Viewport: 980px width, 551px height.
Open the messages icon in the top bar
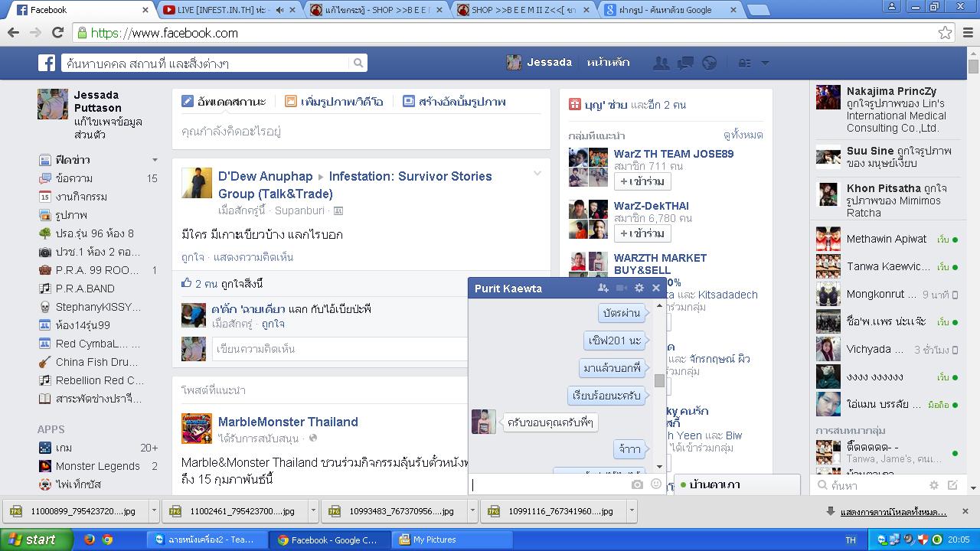point(685,63)
